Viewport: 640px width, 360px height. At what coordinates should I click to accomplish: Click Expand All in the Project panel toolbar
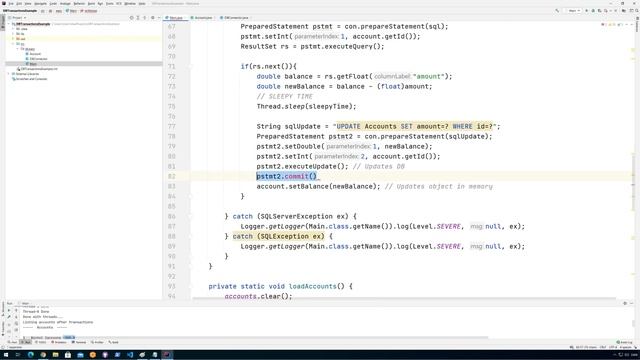(x=138, y=18)
